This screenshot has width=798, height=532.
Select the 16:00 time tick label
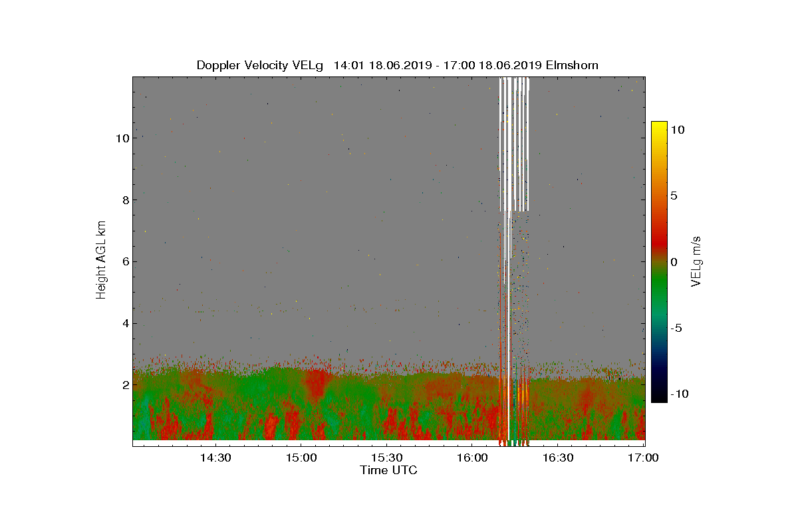click(472, 458)
